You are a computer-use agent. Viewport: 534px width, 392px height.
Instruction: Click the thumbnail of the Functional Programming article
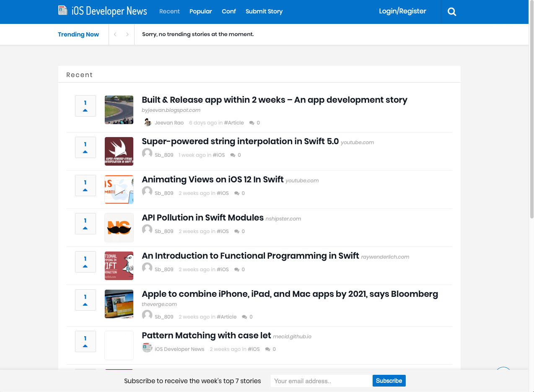[119, 265]
